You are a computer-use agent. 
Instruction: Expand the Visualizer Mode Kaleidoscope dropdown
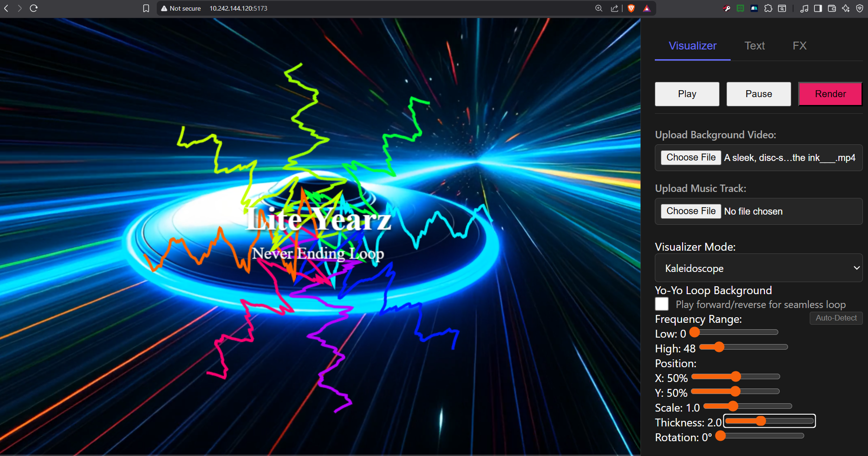(x=758, y=268)
